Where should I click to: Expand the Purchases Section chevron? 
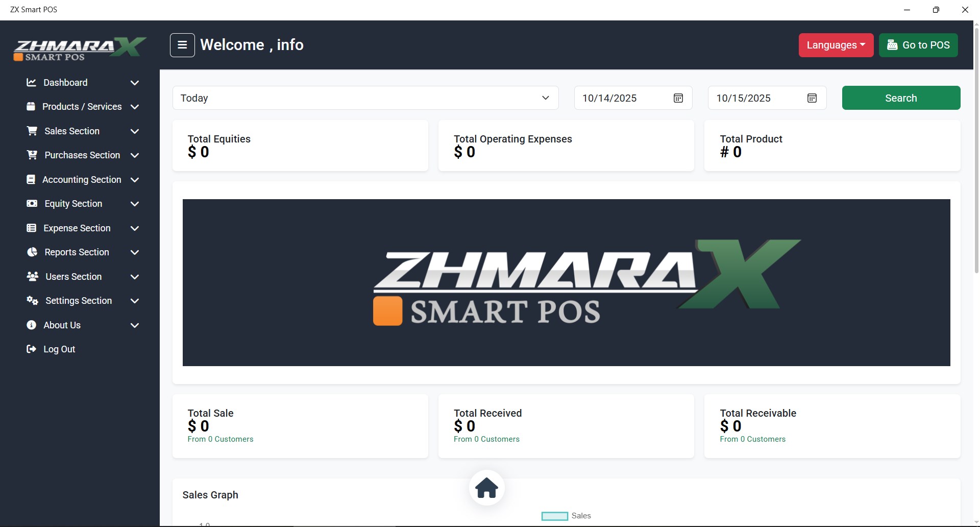pos(135,155)
